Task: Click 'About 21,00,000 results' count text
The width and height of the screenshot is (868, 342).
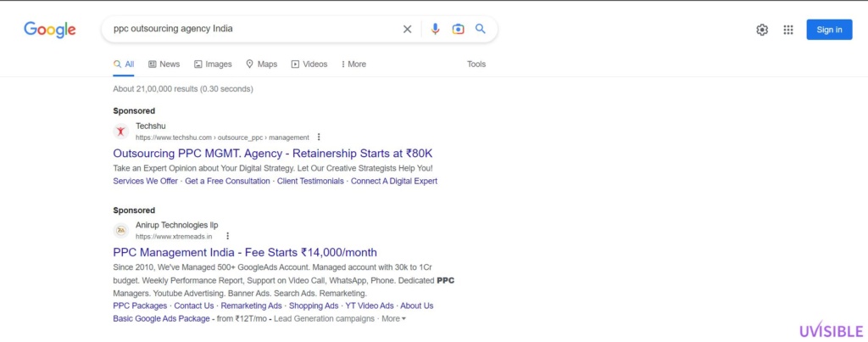Action: (183, 89)
